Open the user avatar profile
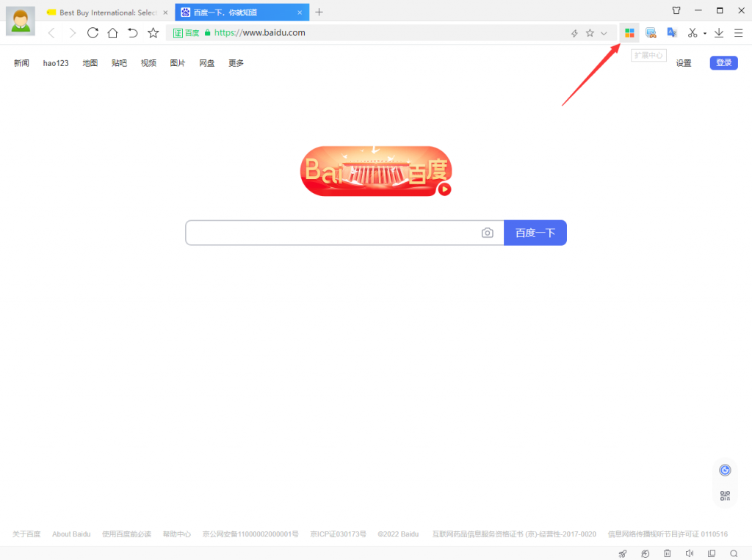Viewport: 752px width, 560px height. click(x=20, y=21)
